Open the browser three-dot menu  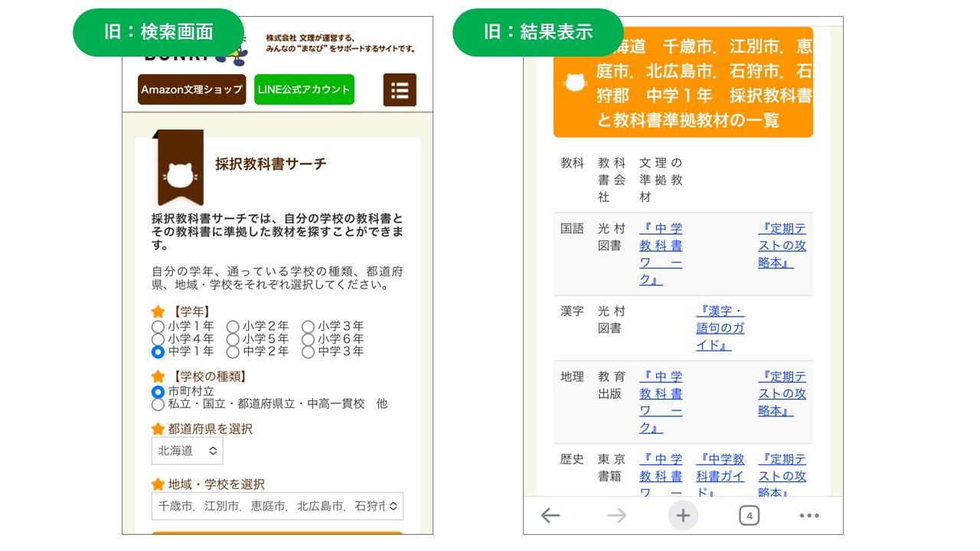tap(809, 516)
